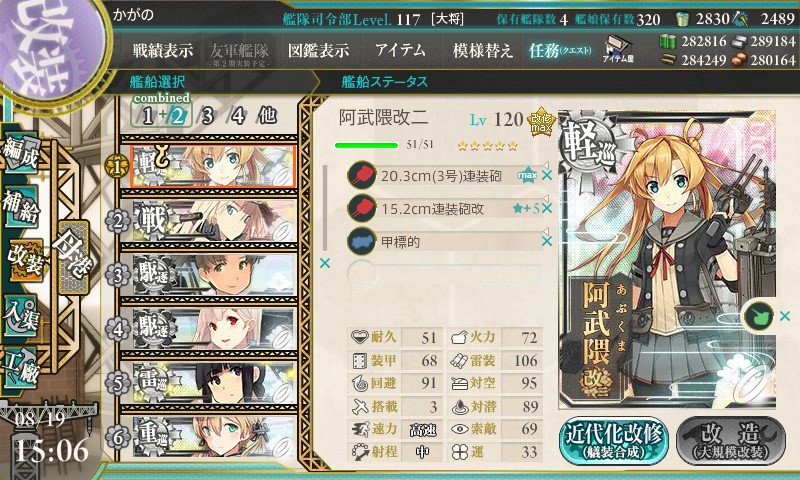800x480 pixels.
Task: Remove the 15.2cm連装砲改 with its X
Action: click(x=547, y=208)
